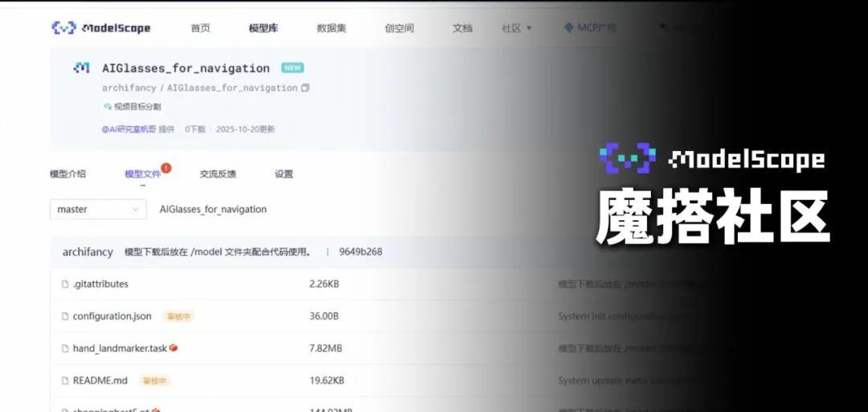Expand the 社区 dropdown menu
Screen dimensions: 868x412
[517, 28]
